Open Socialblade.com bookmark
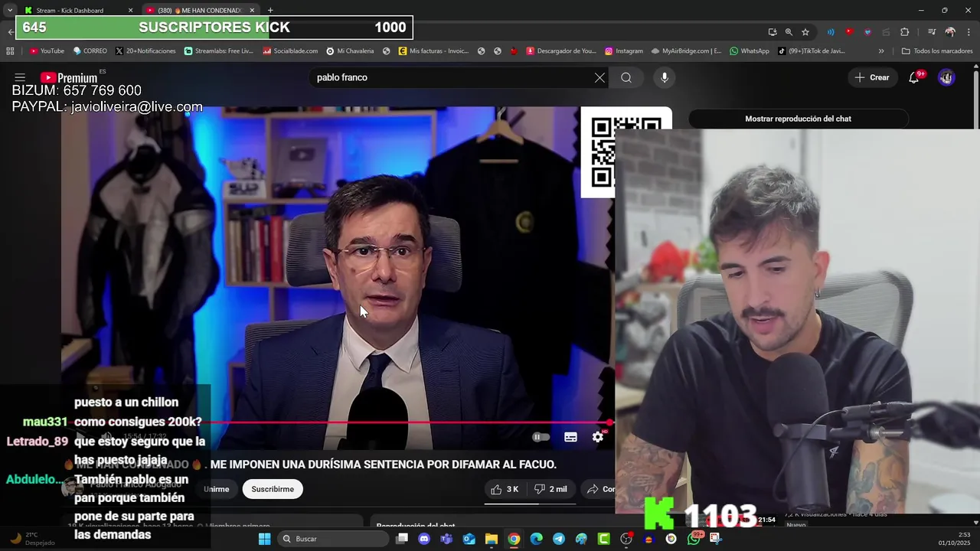Screen dimensions: 980x551 coord(290,51)
